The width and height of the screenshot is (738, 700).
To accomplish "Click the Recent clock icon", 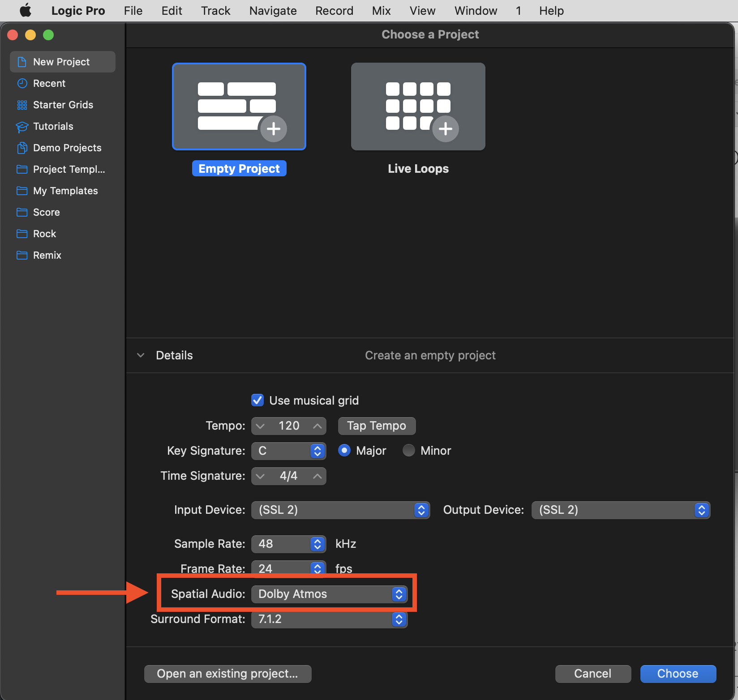I will point(22,83).
